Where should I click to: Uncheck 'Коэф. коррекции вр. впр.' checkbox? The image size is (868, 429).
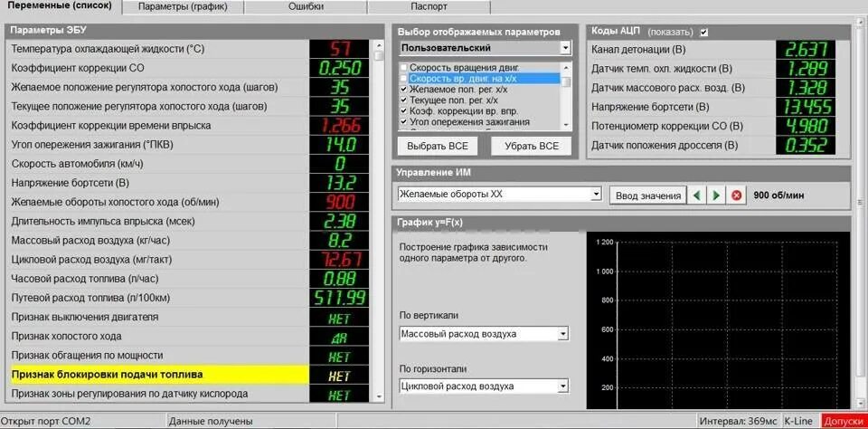tap(403, 110)
